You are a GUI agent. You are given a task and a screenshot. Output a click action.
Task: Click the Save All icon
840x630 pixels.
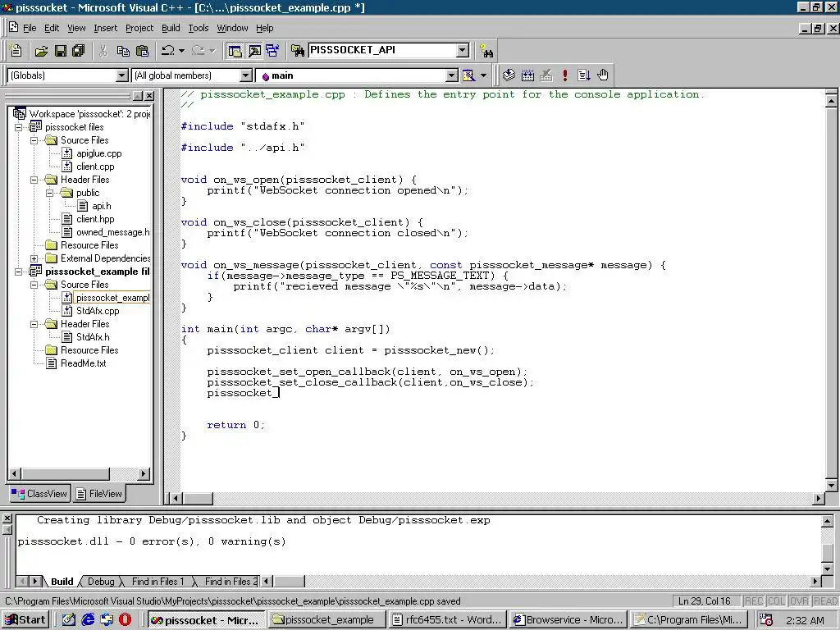pyautogui.click(x=79, y=50)
